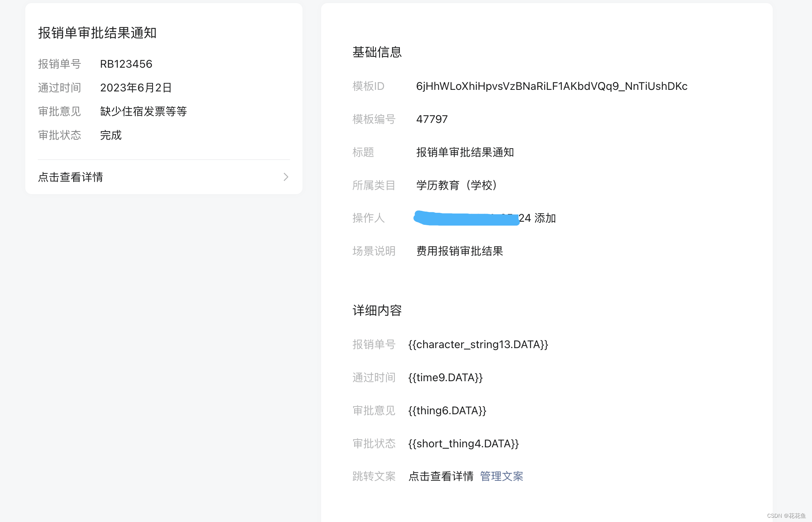This screenshot has width=812, height=522.
Task: Click the 基础信息 section heading
Action: (377, 52)
